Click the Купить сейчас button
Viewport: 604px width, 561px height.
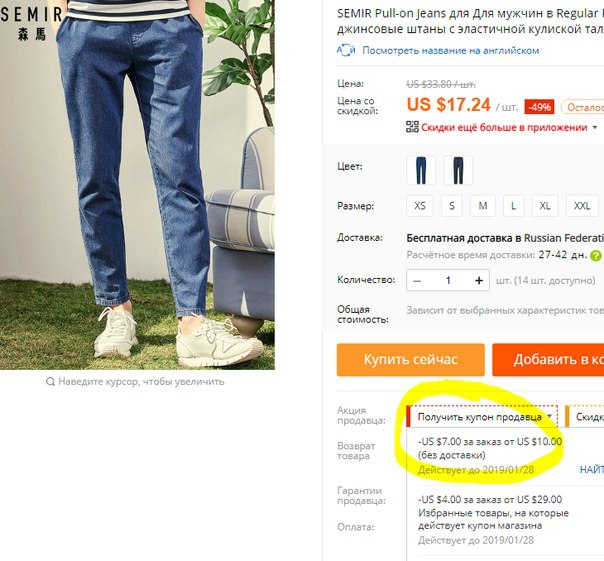pyautogui.click(x=411, y=360)
